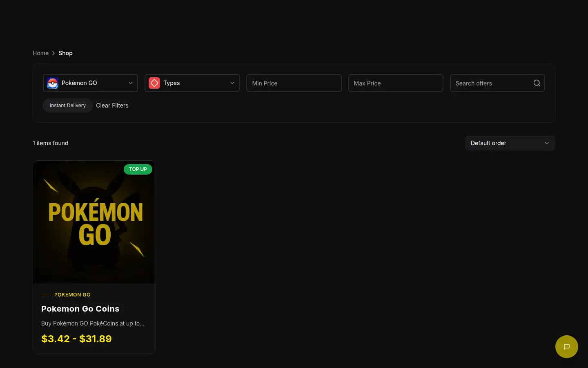Click the 'Buy Pokémon GO PokéCoins at up to...' description

93,323
